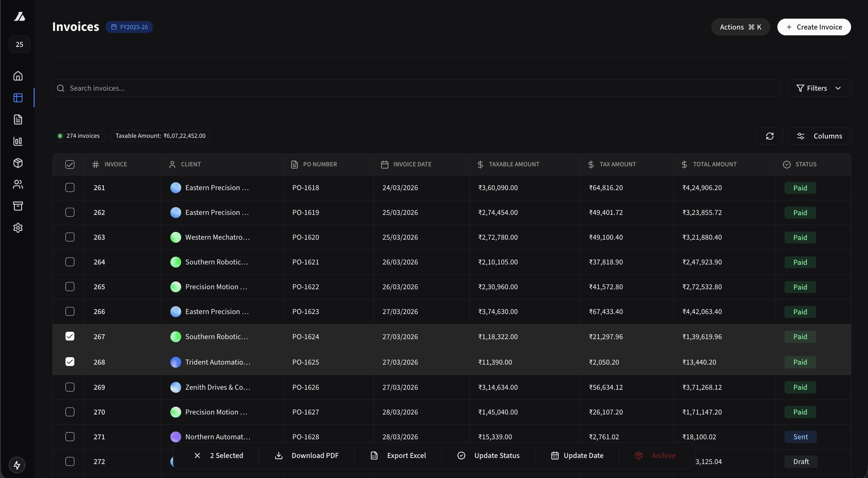Click the Create Invoice button
The image size is (868, 478).
point(814,27)
